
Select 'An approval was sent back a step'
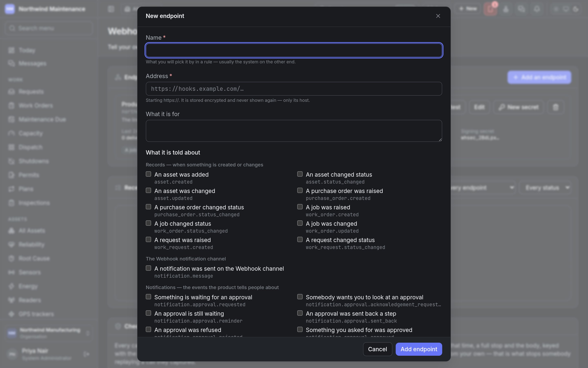pyautogui.click(x=300, y=313)
